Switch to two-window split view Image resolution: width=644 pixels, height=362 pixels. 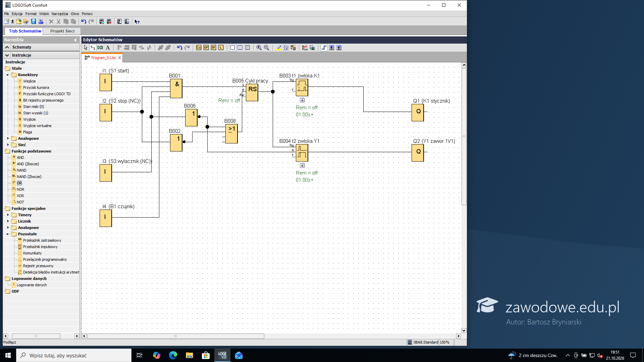click(x=240, y=48)
